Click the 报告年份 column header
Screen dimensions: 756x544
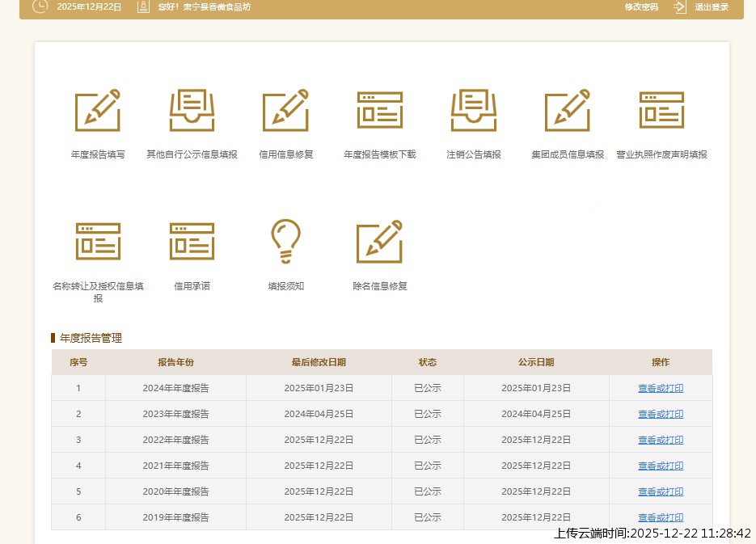pyautogui.click(x=175, y=362)
